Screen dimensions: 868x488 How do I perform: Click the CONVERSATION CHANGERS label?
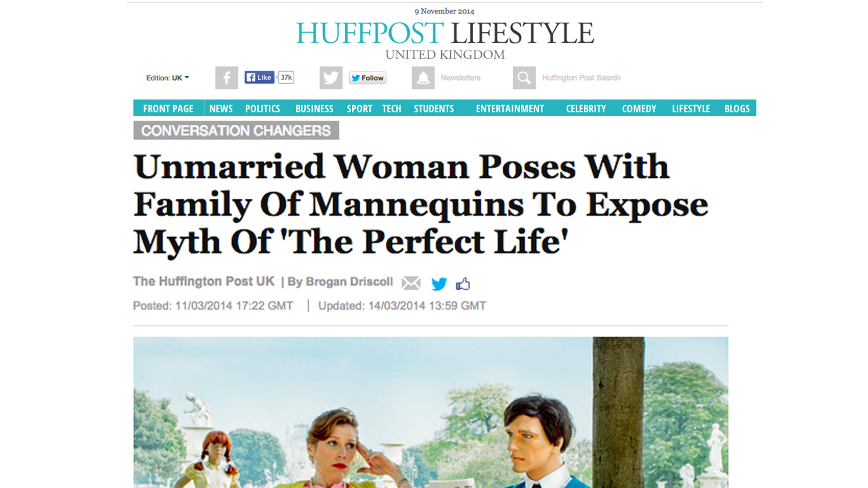coord(236,131)
